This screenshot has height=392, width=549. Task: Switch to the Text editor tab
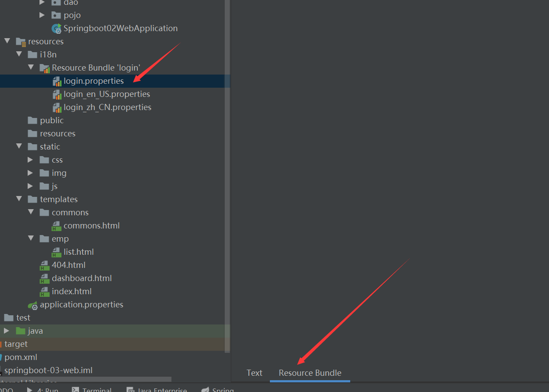254,373
